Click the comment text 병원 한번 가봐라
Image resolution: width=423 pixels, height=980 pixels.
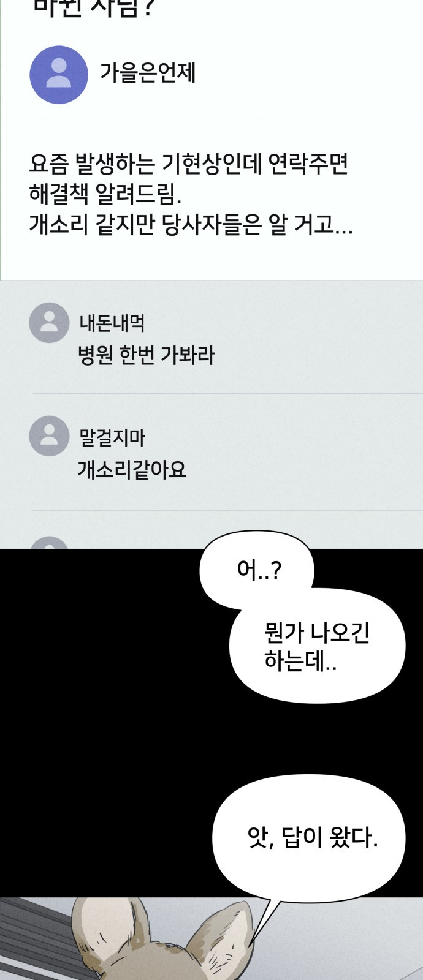pos(147,355)
